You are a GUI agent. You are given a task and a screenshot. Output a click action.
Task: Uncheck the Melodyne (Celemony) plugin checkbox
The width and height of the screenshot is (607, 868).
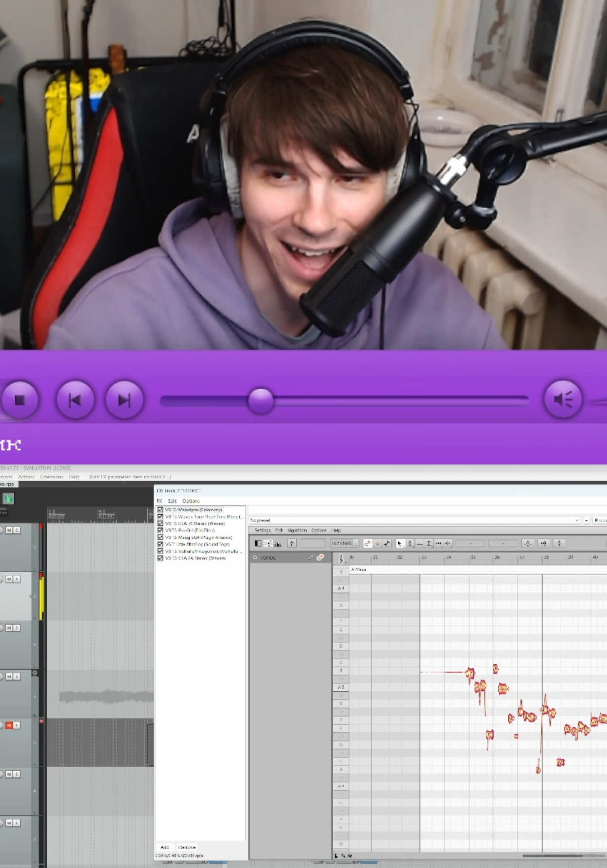[160, 510]
